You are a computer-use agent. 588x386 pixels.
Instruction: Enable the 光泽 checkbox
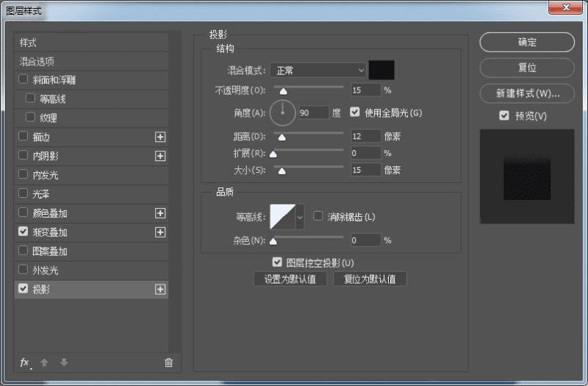point(23,193)
